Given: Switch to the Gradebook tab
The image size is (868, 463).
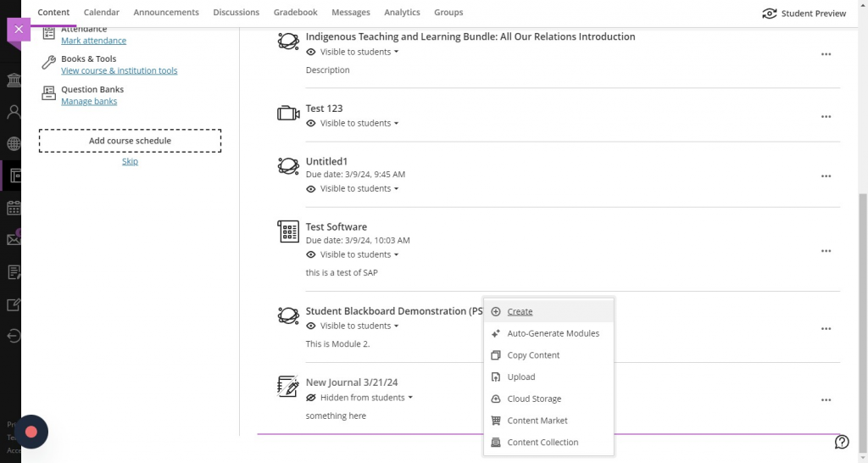Looking at the screenshot, I should pos(295,13).
